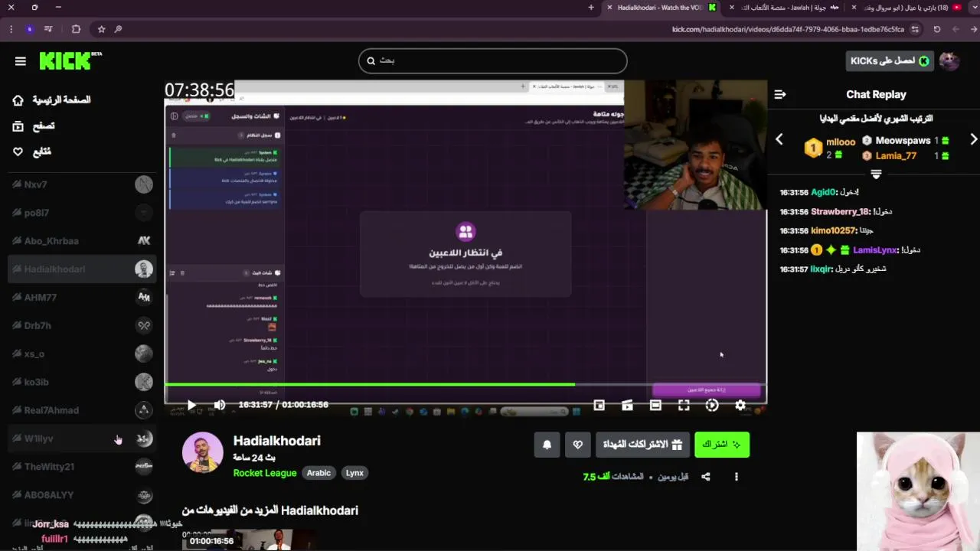The height and width of the screenshot is (551, 980).
Task: Click the Strawberry_18 chat username
Action: tap(841, 211)
